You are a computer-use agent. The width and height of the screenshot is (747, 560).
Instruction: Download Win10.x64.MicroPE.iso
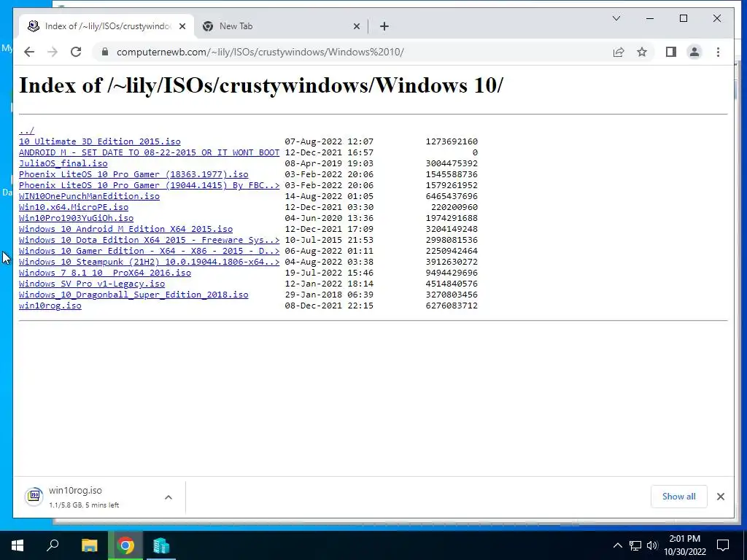(74, 207)
